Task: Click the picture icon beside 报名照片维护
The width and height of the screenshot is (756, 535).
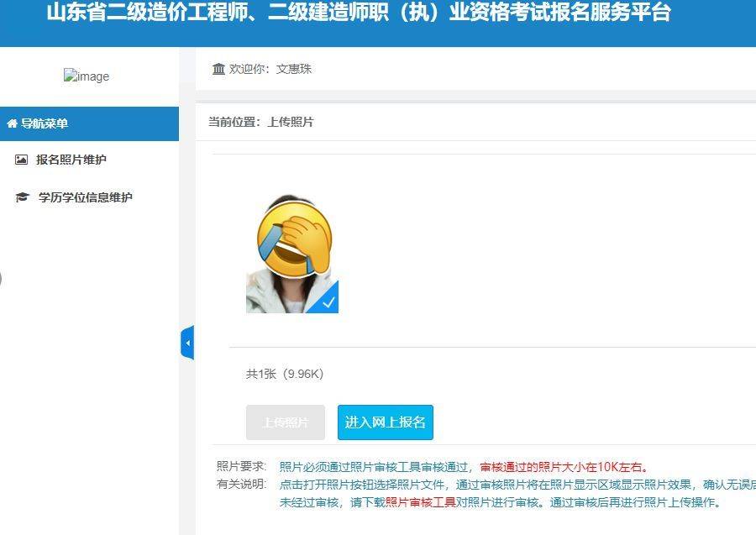Action: (x=22, y=160)
